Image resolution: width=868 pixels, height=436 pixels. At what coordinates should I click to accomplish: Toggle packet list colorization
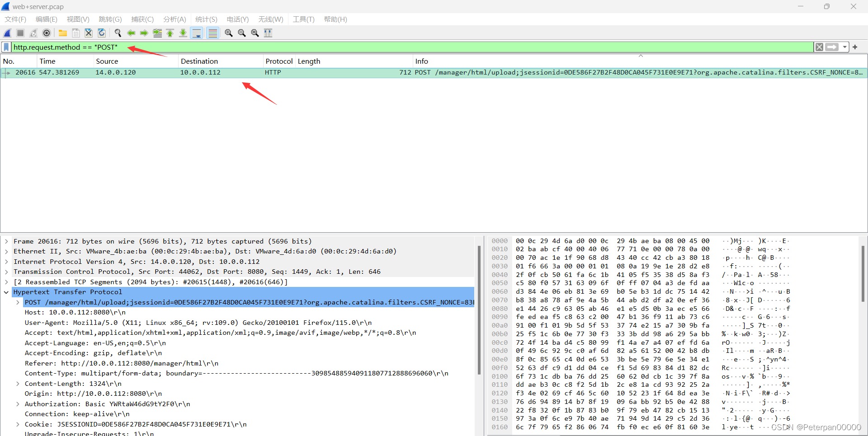click(212, 33)
